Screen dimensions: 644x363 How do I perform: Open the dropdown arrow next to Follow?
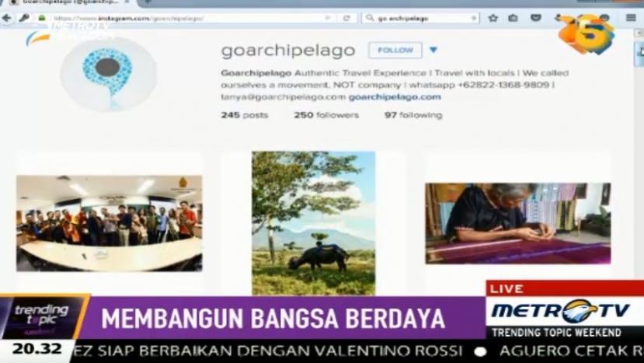point(433,51)
